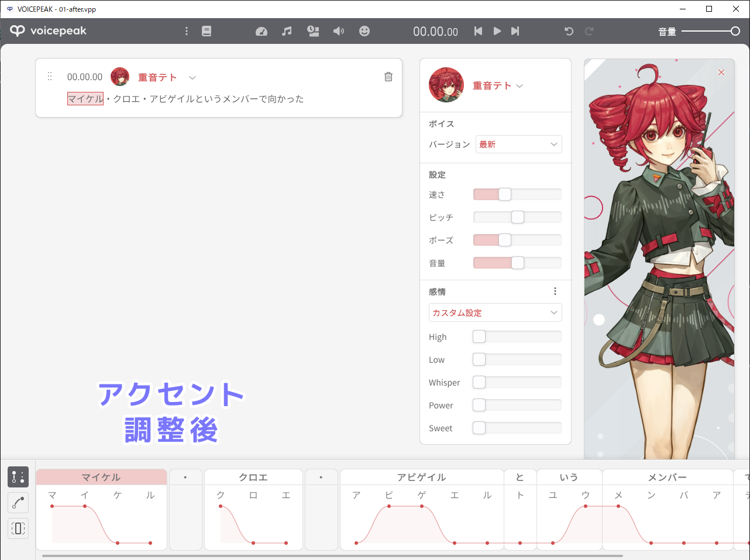
Task: Select the マイケル word header in accent editor
Action: tap(101, 477)
